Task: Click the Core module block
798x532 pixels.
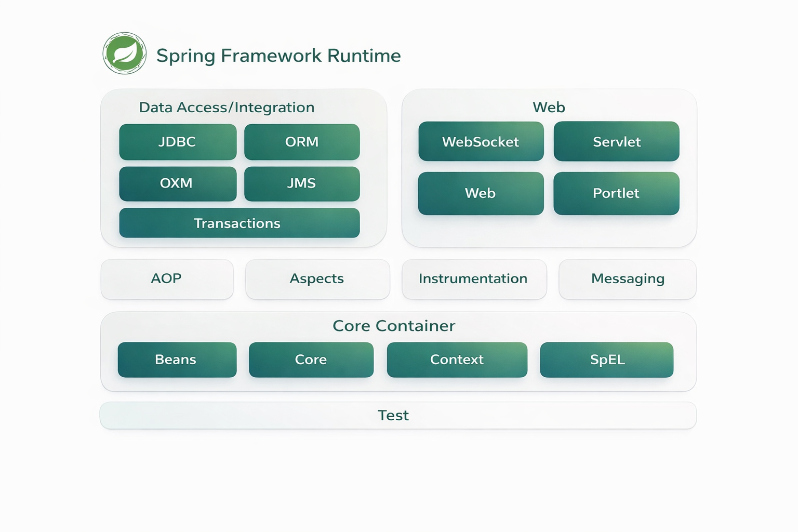Action: 311,360
